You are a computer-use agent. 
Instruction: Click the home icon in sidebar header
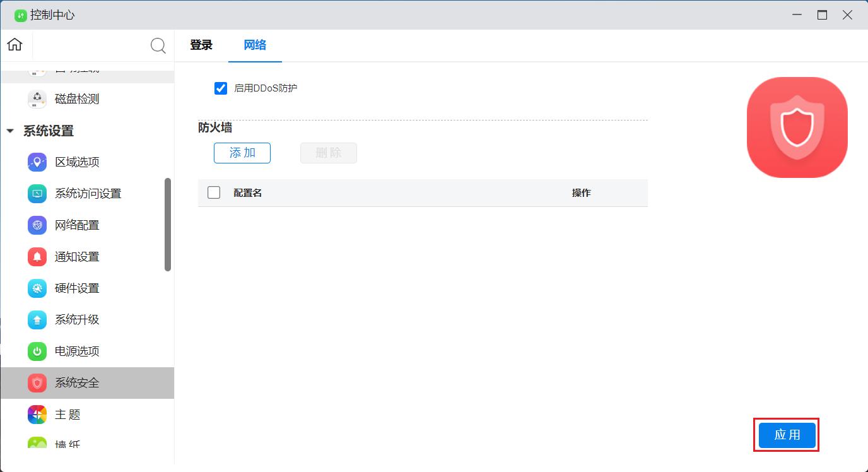[15, 45]
